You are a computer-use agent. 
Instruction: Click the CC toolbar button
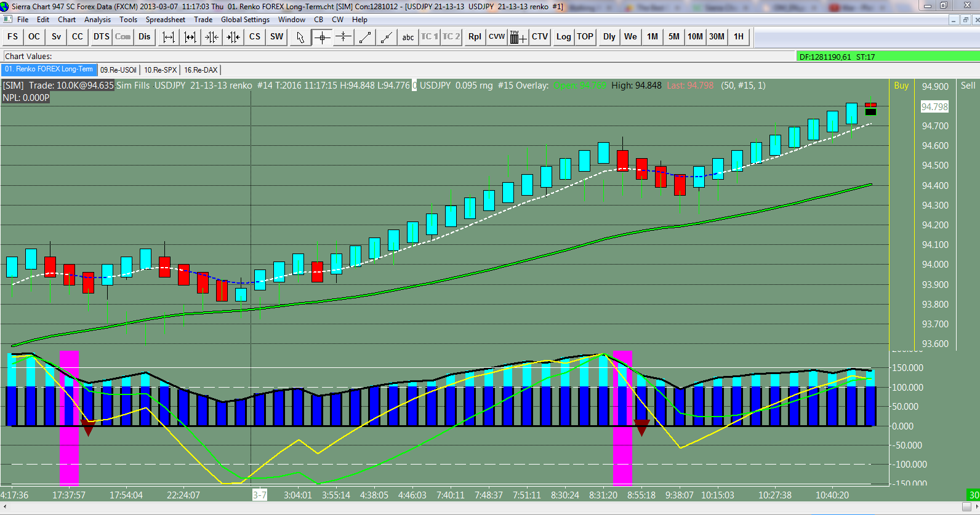77,37
